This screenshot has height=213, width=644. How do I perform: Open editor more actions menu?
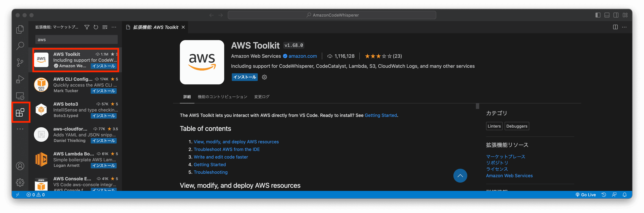[x=624, y=27]
